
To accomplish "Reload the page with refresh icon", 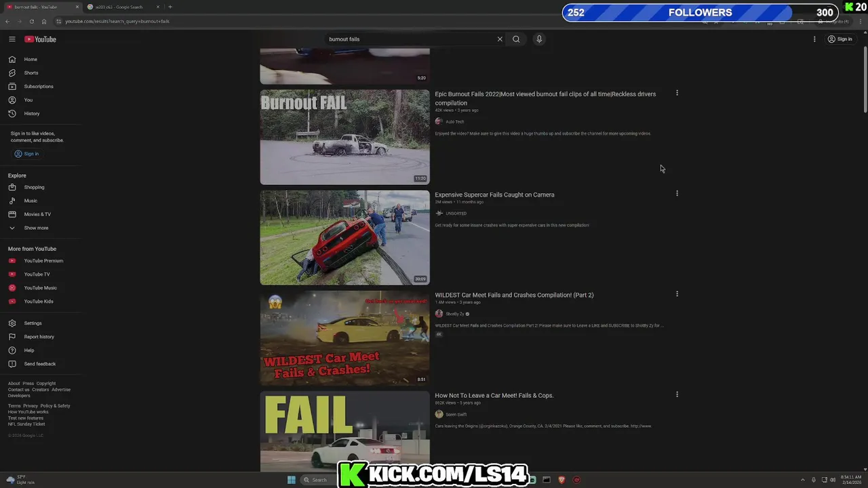I will click(x=31, y=21).
